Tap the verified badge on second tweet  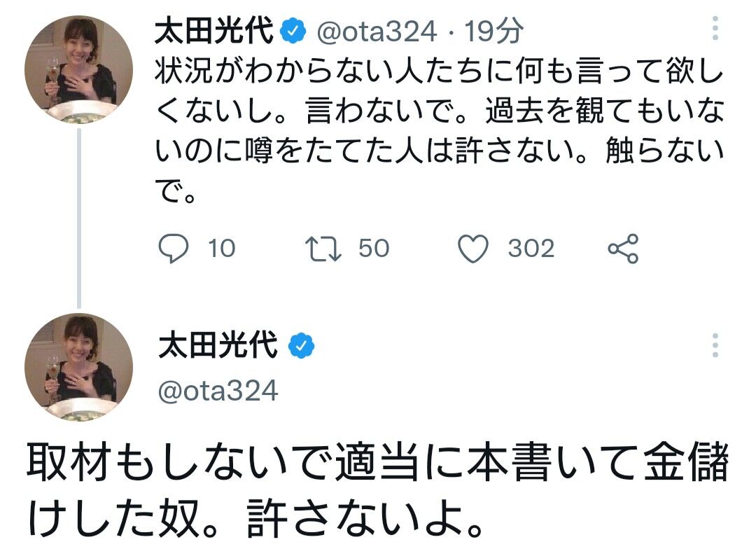pyautogui.click(x=302, y=347)
